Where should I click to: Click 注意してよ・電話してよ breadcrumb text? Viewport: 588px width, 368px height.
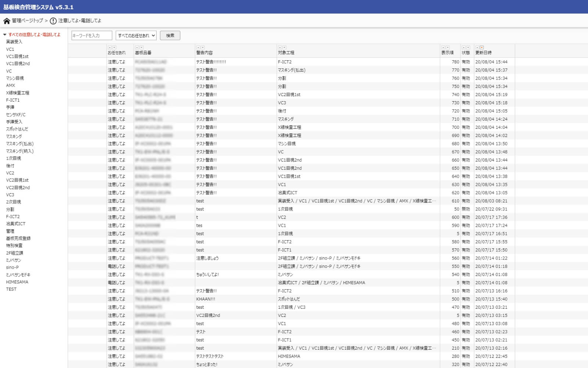pyautogui.click(x=80, y=21)
